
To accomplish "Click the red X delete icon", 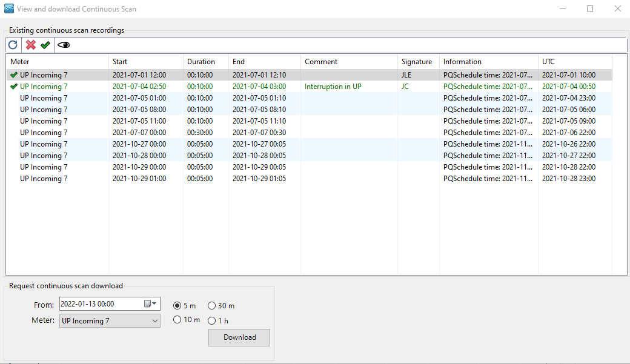I will (30, 45).
